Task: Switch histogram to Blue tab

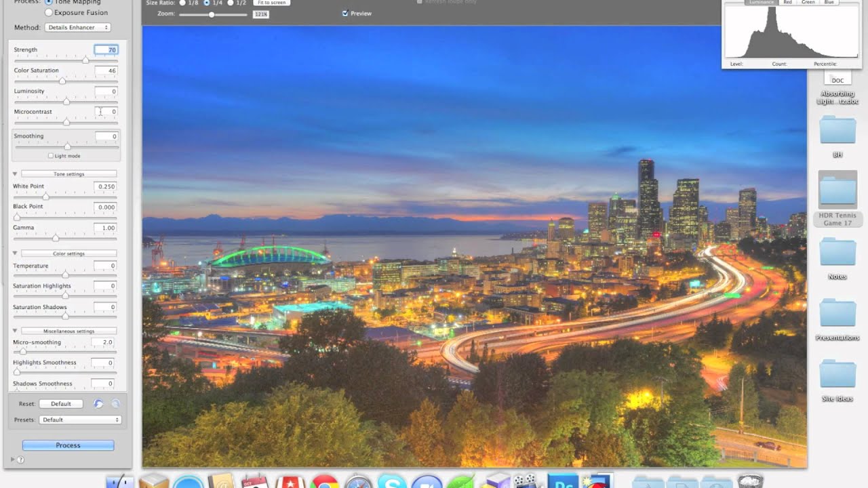Action: (x=829, y=3)
